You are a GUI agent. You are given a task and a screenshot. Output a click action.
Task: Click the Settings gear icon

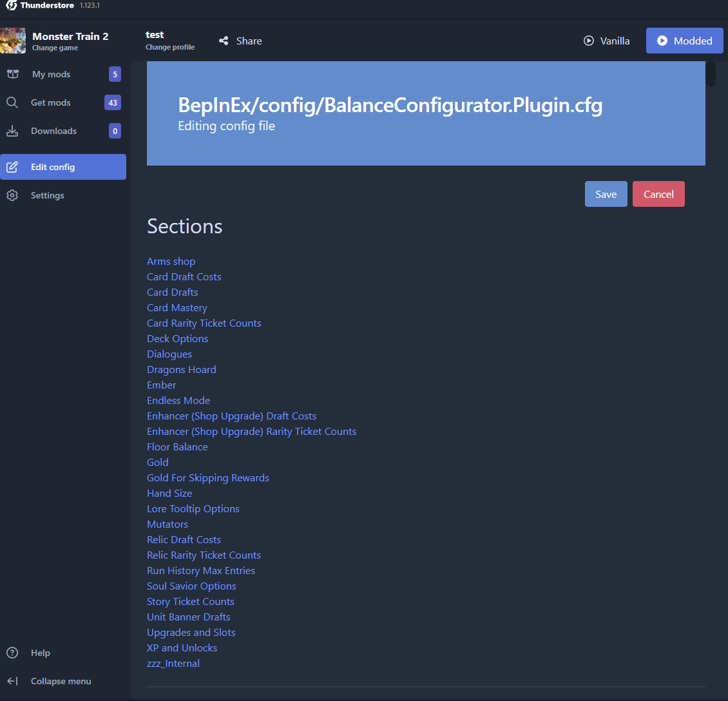12,195
